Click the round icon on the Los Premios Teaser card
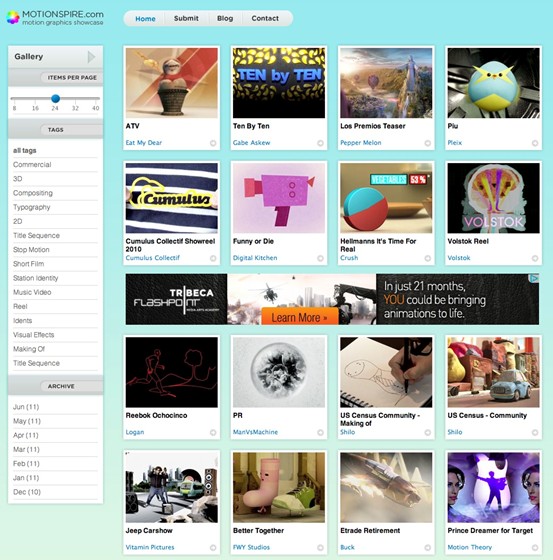Image resolution: width=553 pixels, height=560 pixels. click(x=428, y=143)
